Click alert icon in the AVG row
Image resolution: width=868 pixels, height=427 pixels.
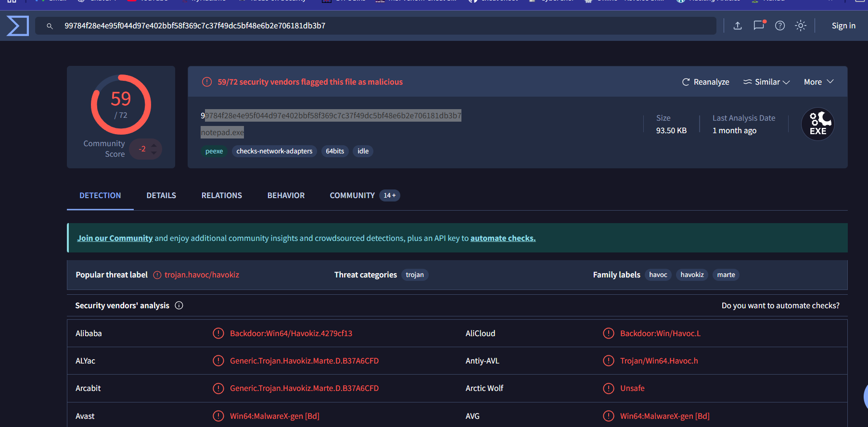point(609,416)
